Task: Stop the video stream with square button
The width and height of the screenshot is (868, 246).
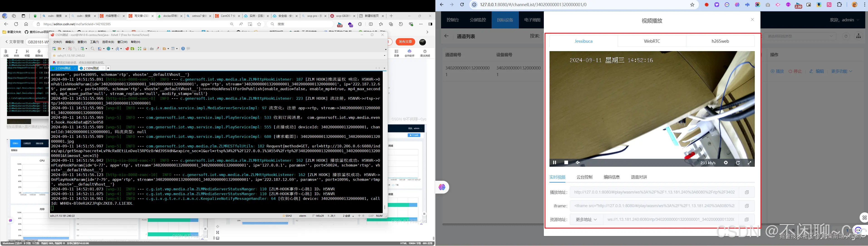Action: point(566,163)
